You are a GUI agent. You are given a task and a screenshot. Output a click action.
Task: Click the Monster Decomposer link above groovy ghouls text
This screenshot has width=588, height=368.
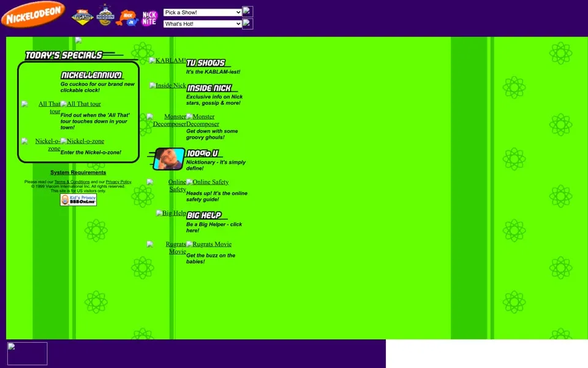coord(203,120)
